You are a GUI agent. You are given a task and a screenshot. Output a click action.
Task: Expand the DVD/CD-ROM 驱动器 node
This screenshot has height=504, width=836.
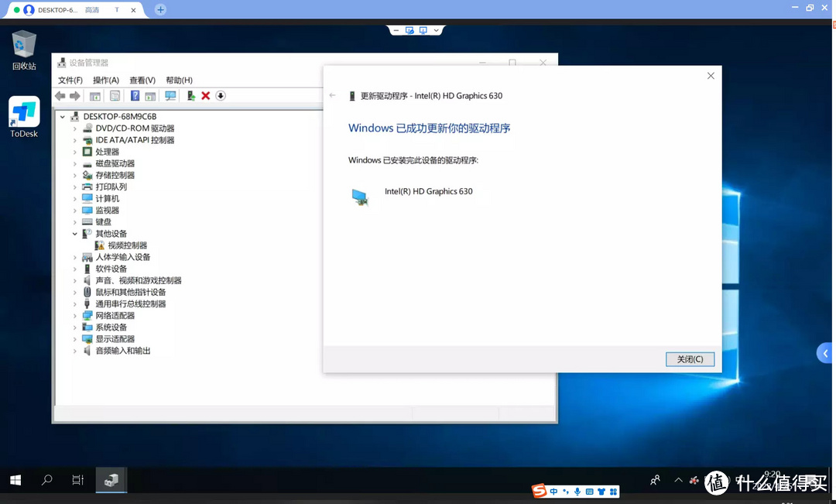[x=74, y=129]
